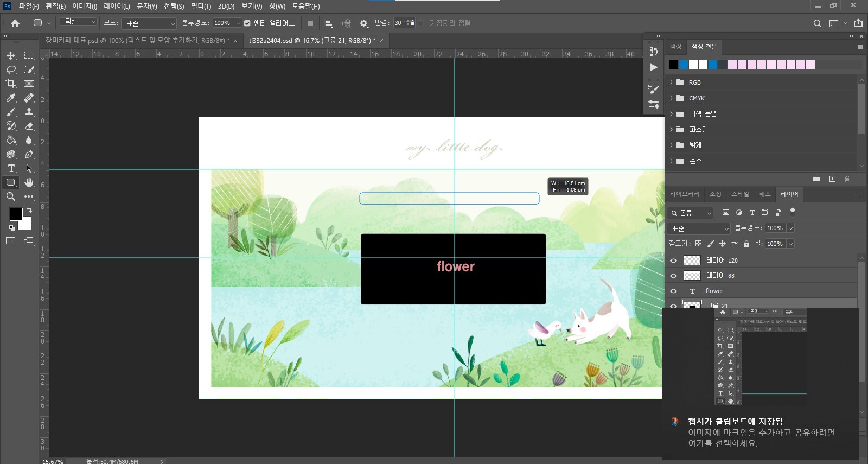Select the Hand tool
The width and height of the screenshot is (868, 464).
coord(29,182)
